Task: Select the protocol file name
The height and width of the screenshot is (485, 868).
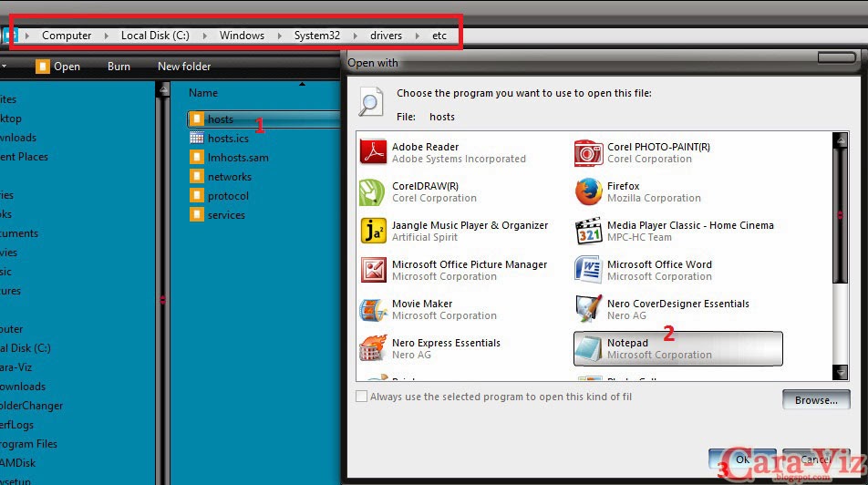Action: coord(228,196)
